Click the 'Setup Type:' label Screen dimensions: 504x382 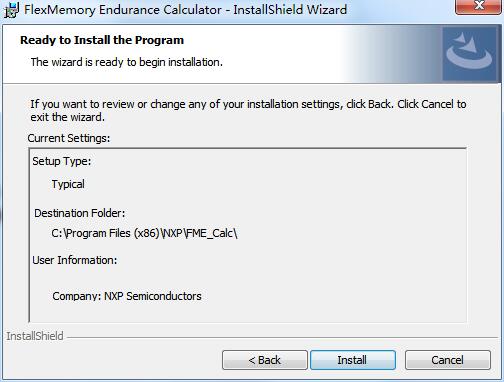[x=62, y=161]
